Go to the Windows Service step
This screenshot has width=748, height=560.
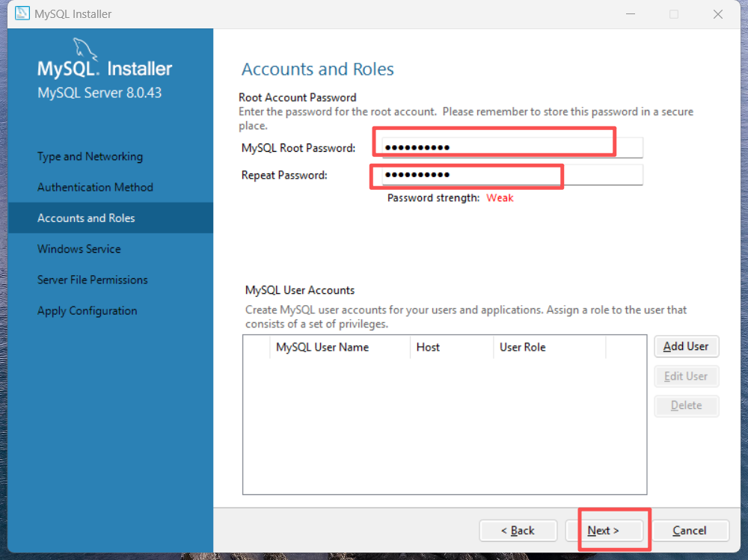tap(79, 249)
